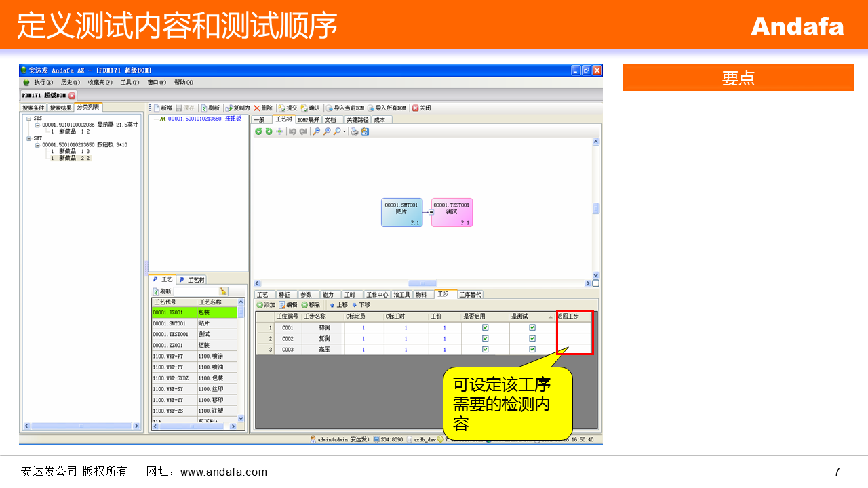Open the zoom dropdown arrow in diagram toolbar
Screen dimensions: 868x488
tap(344, 131)
